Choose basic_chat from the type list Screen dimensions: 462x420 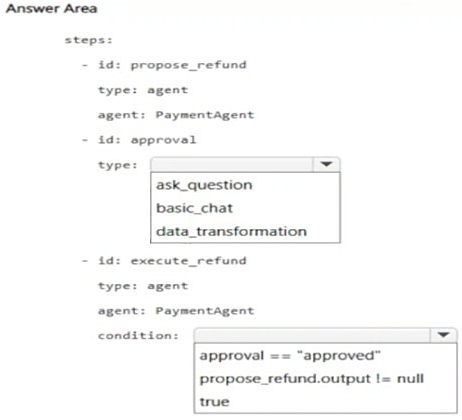tap(194, 208)
